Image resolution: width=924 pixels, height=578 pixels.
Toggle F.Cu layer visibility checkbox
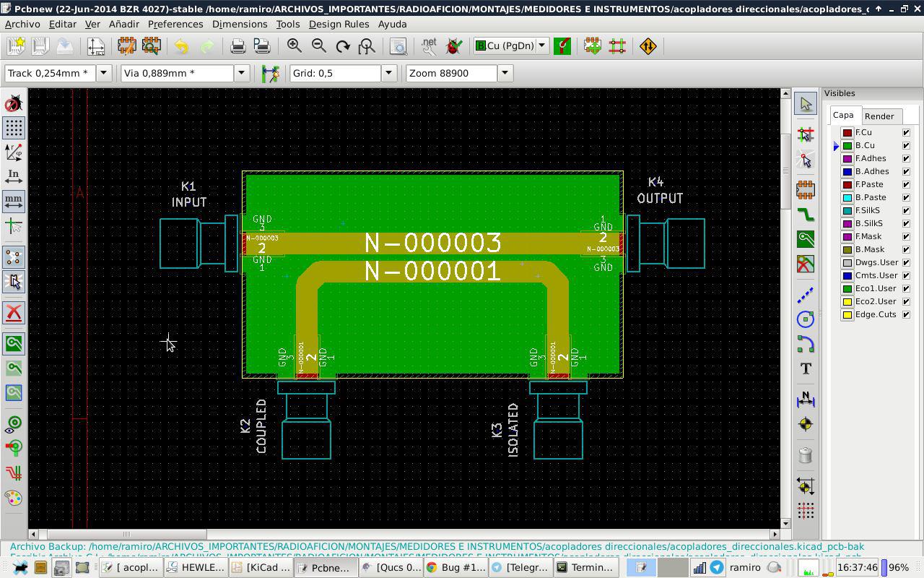coord(906,132)
